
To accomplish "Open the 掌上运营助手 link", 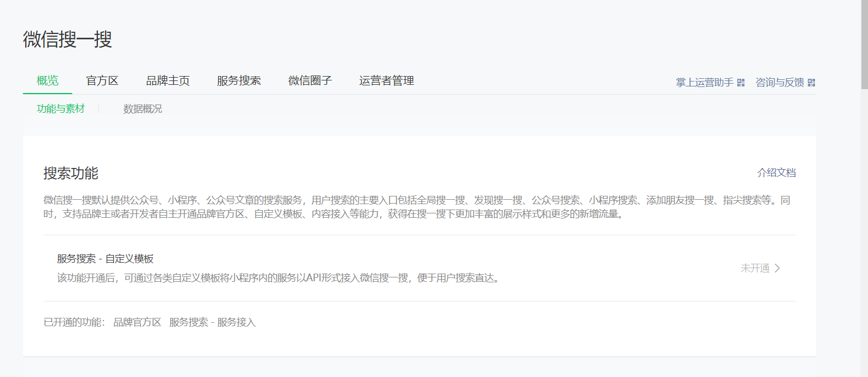I will pos(704,83).
